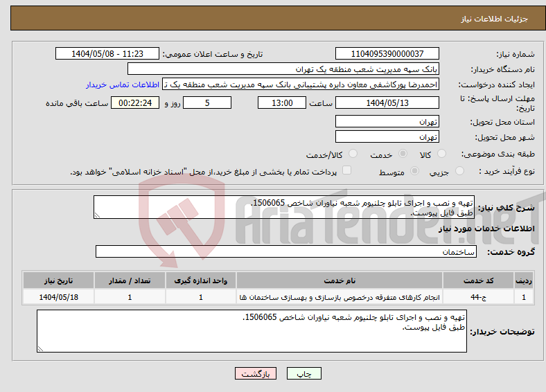Click the remaining days field showing 5
This screenshot has width=546, height=392.
(207, 103)
